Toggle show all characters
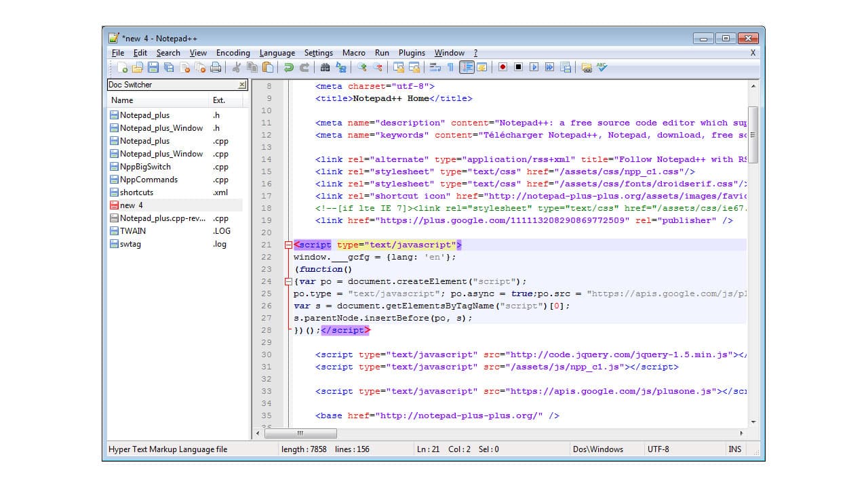The image size is (868, 488). pos(451,67)
